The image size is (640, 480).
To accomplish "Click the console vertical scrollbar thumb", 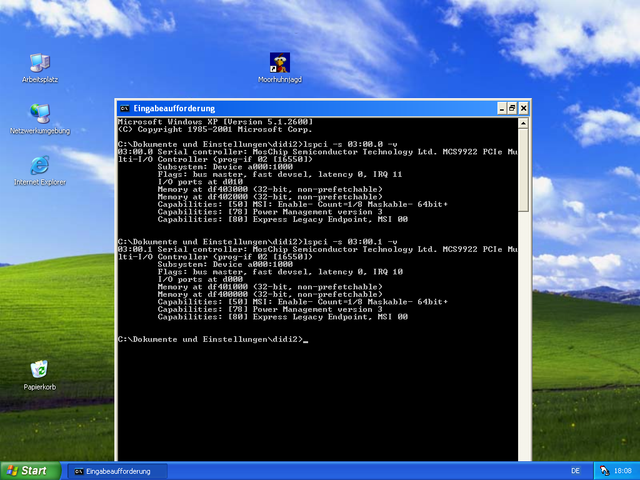I will click(523, 170).
